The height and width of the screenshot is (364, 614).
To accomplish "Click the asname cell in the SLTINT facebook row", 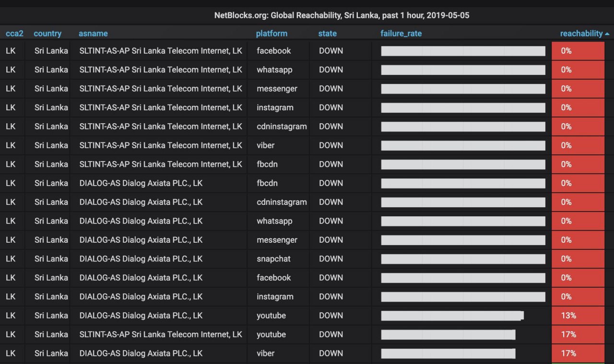I will 161,51.
